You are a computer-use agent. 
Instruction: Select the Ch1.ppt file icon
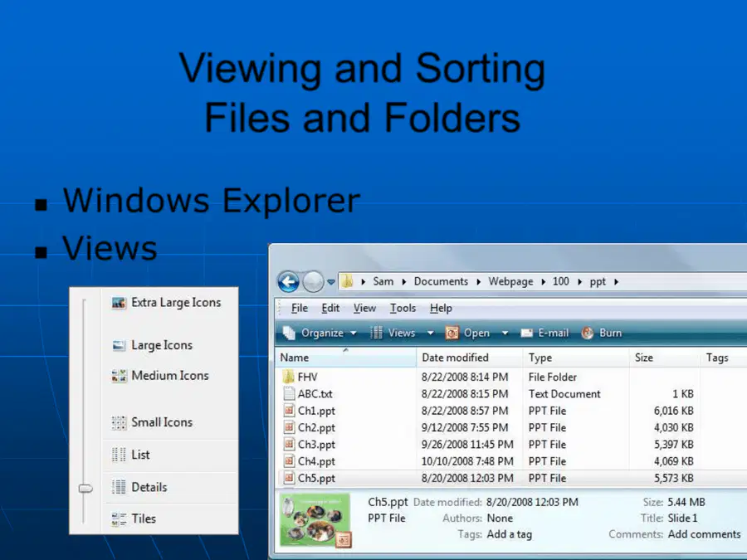pyautogui.click(x=288, y=411)
